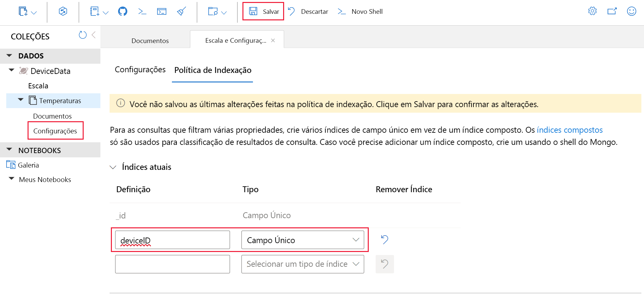Save the indexing policy with Salvar
644x297 pixels.
(x=263, y=11)
